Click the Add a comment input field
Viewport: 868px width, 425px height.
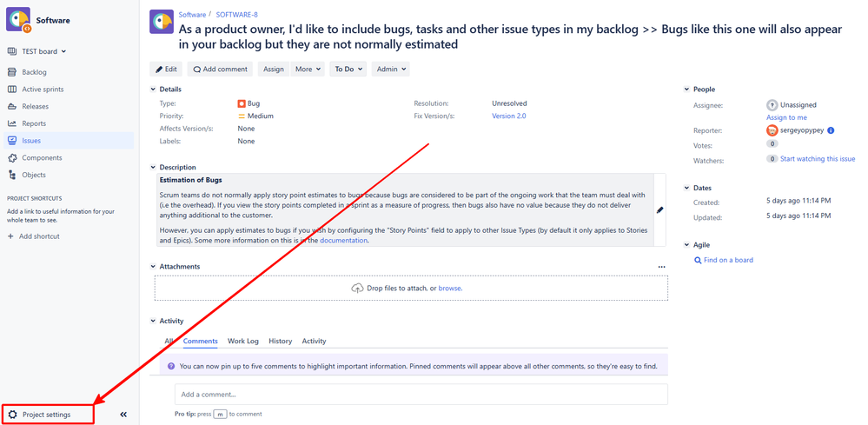point(421,395)
